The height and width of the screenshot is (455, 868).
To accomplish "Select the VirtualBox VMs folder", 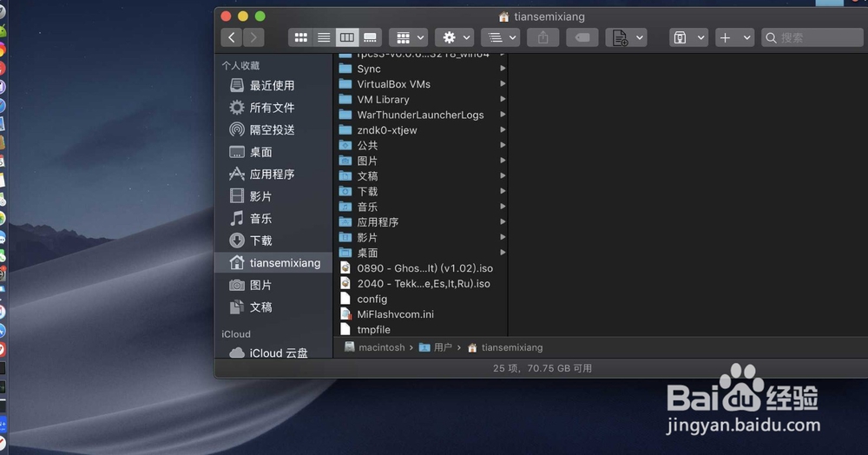I will 421,84.
